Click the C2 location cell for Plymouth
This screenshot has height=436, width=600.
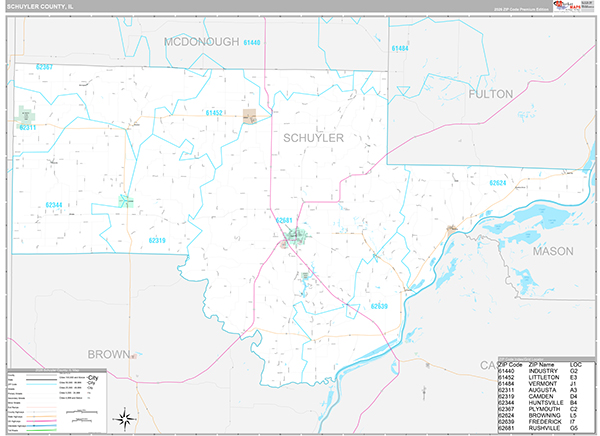(x=573, y=409)
